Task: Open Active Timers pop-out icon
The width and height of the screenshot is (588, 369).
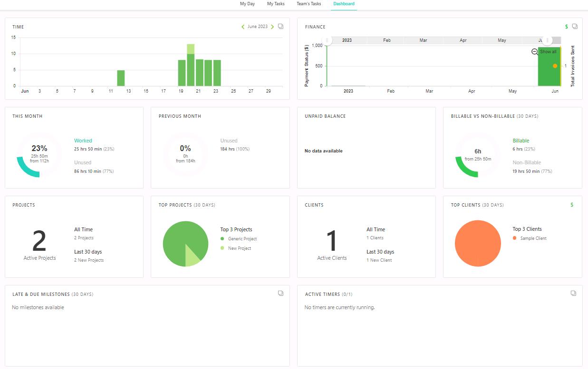Action: pyautogui.click(x=573, y=293)
